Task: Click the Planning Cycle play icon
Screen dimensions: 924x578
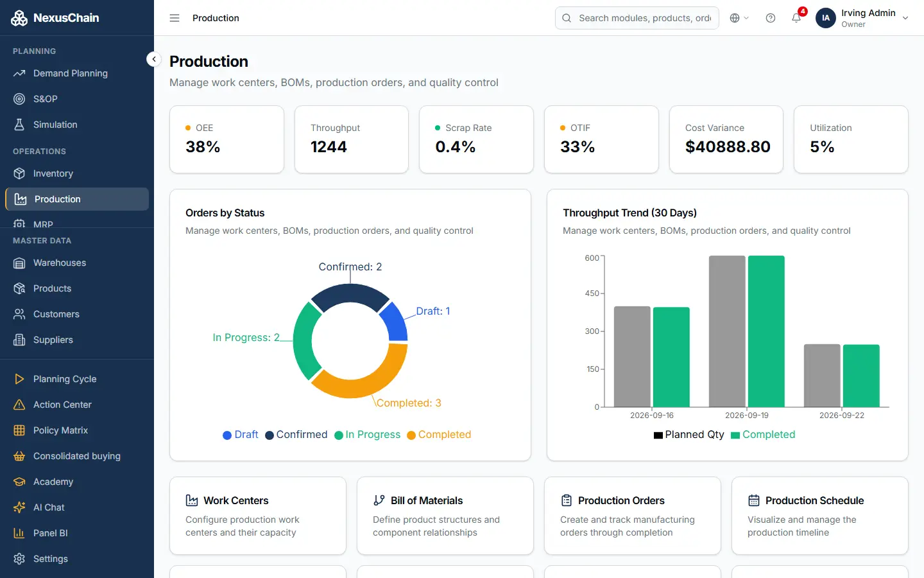Action: click(19, 379)
